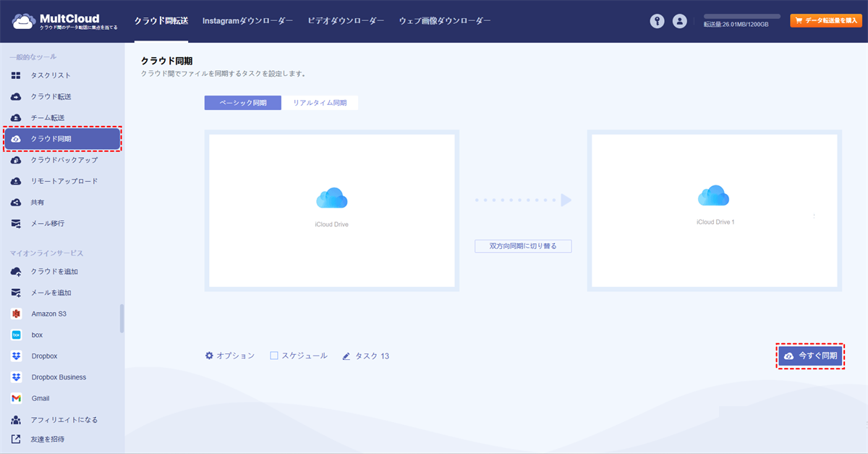The width and height of the screenshot is (868, 454).
Task: Click the Dropbox icon
Action: 16,356
